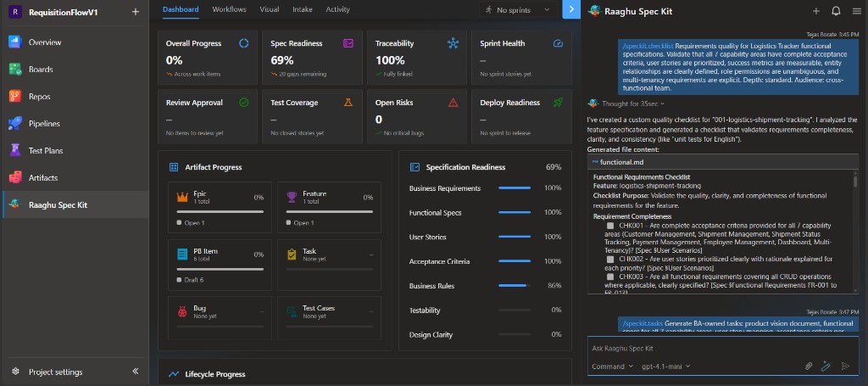Click the Specification Readiness panel icon
868x386 pixels.
pos(415,167)
